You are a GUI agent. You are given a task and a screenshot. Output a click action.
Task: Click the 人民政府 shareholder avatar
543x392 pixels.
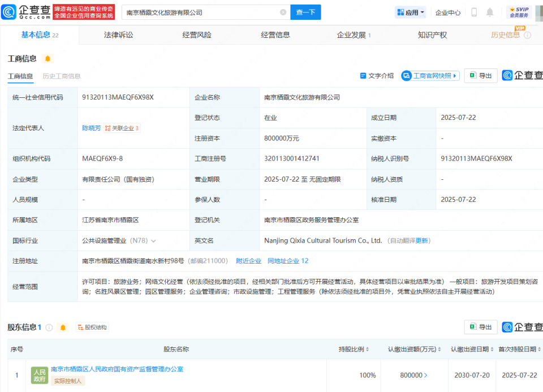40,376
